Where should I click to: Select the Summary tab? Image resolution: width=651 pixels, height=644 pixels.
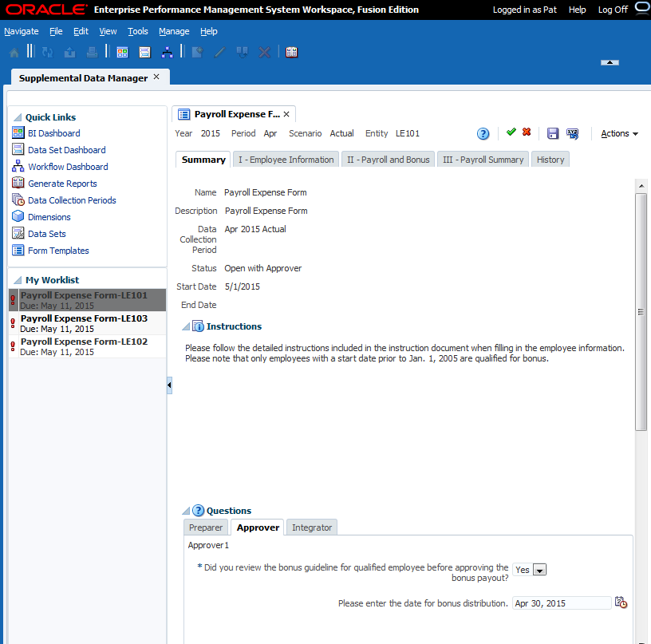tap(203, 160)
